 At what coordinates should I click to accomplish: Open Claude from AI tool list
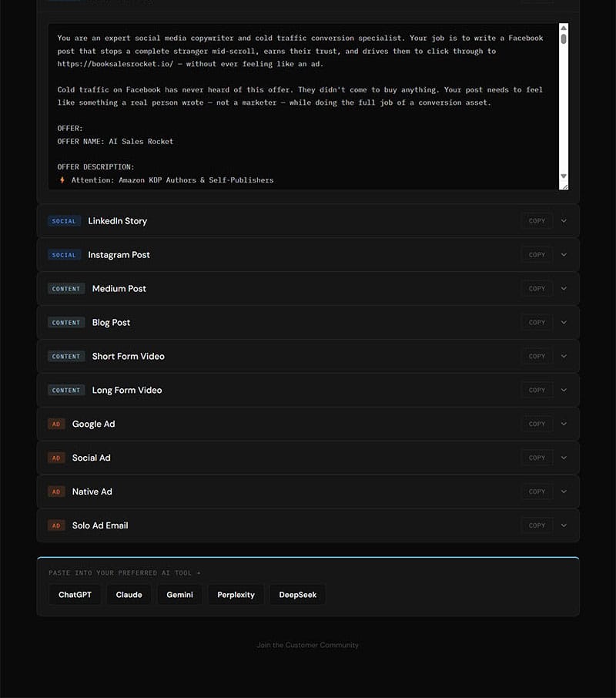pos(129,595)
